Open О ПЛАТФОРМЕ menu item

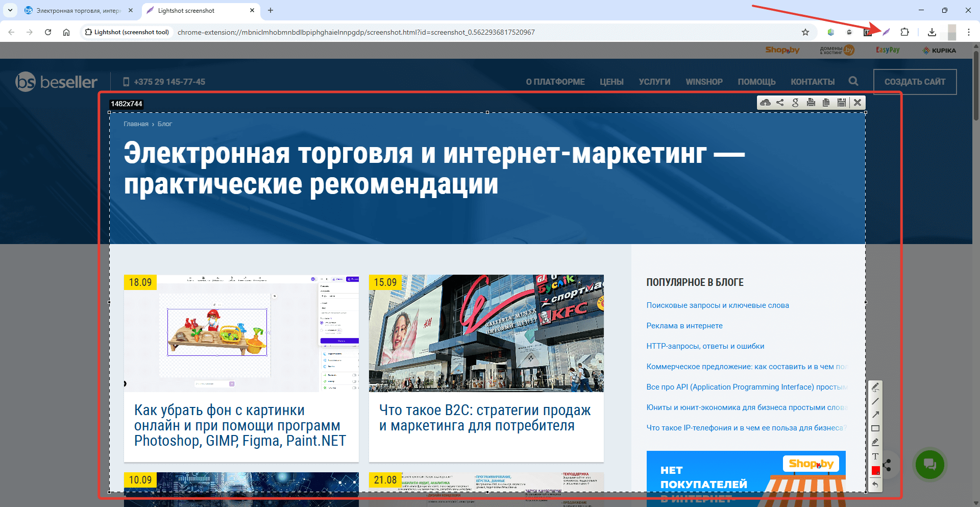point(555,82)
